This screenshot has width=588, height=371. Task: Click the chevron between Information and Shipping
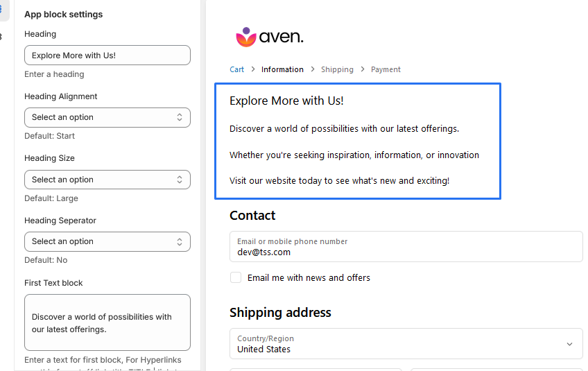tap(313, 69)
